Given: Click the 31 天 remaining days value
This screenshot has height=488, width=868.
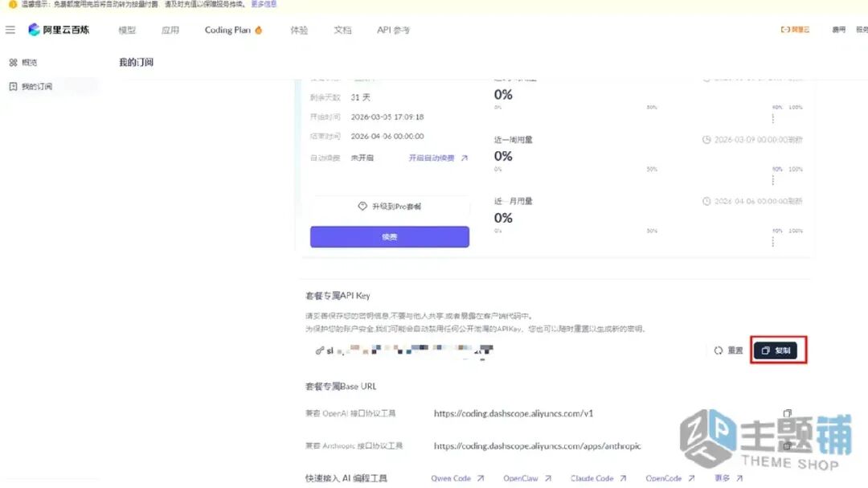Looking at the screenshot, I should pyautogui.click(x=360, y=97).
